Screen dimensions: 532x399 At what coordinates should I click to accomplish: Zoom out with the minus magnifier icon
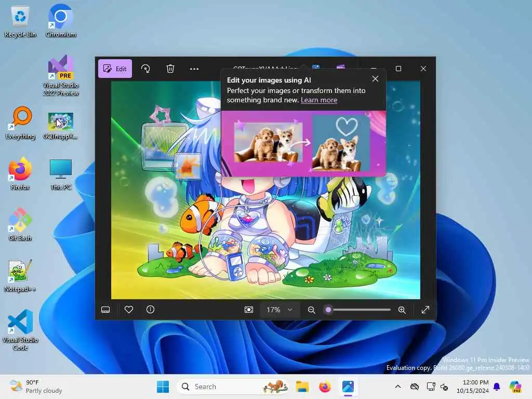312,310
